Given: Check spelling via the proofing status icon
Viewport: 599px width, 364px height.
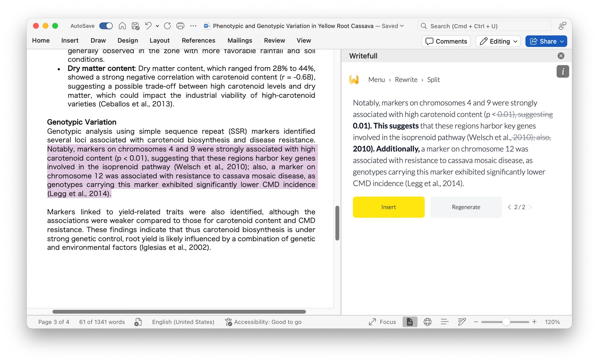Looking at the screenshot, I should tap(137, 322).
